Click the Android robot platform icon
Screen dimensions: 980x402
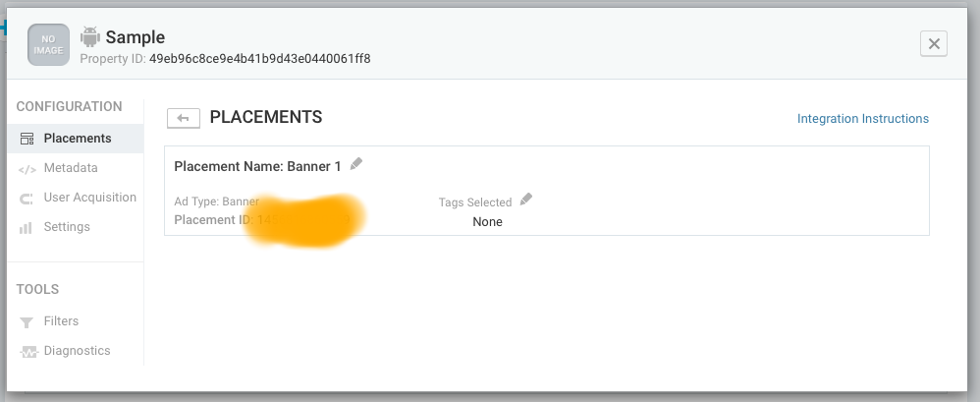[90, 37]
